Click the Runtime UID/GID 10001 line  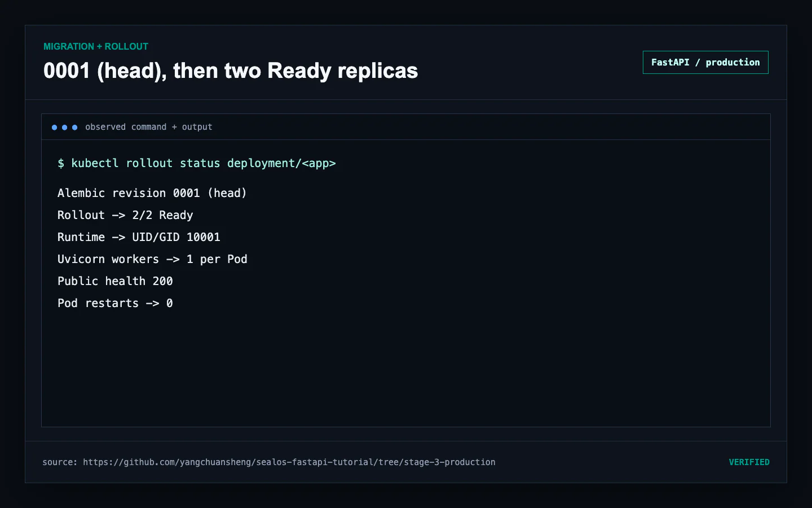click(139, 237)
